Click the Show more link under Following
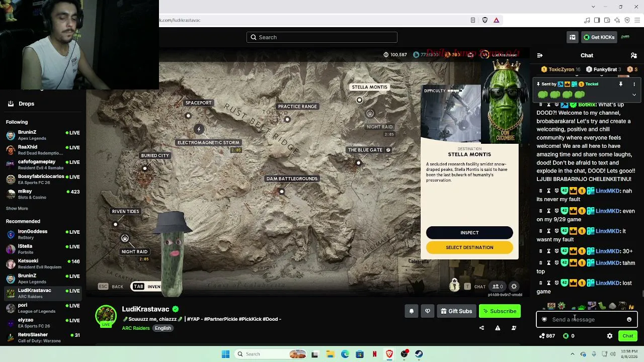This screenshot has width=644, height=362. (x=17, y=208)
